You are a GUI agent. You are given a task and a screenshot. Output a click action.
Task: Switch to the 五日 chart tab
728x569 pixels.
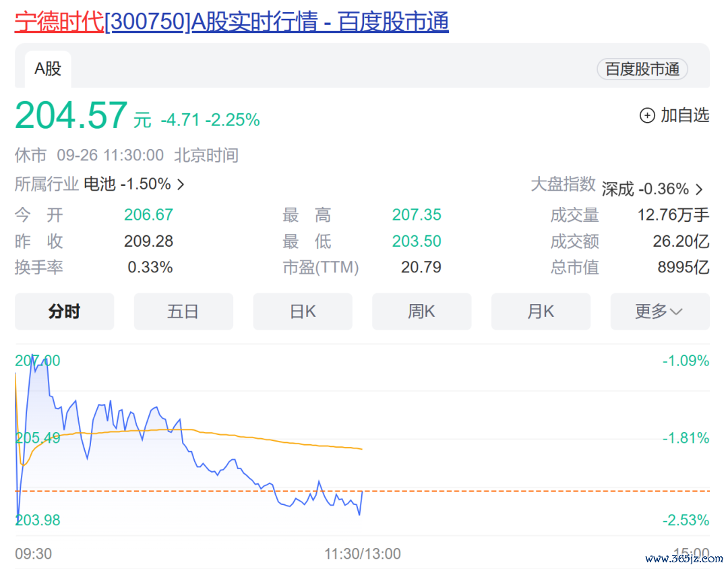coord(183,311)
